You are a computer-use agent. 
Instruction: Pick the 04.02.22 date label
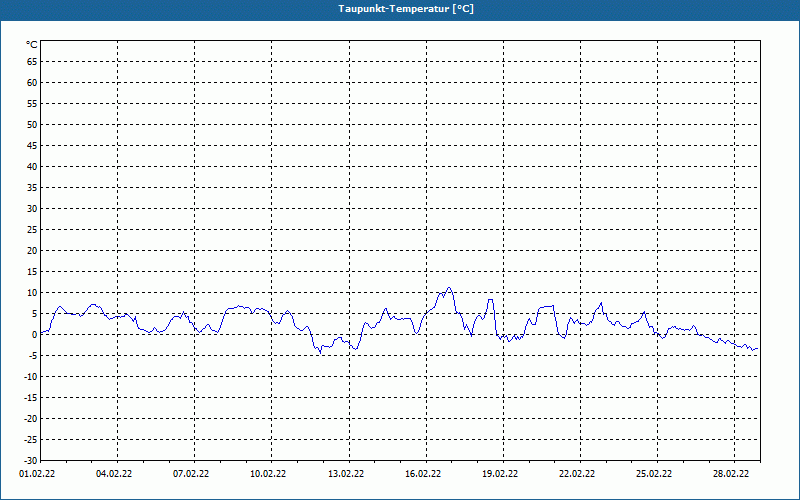click(x=114, y=474)
